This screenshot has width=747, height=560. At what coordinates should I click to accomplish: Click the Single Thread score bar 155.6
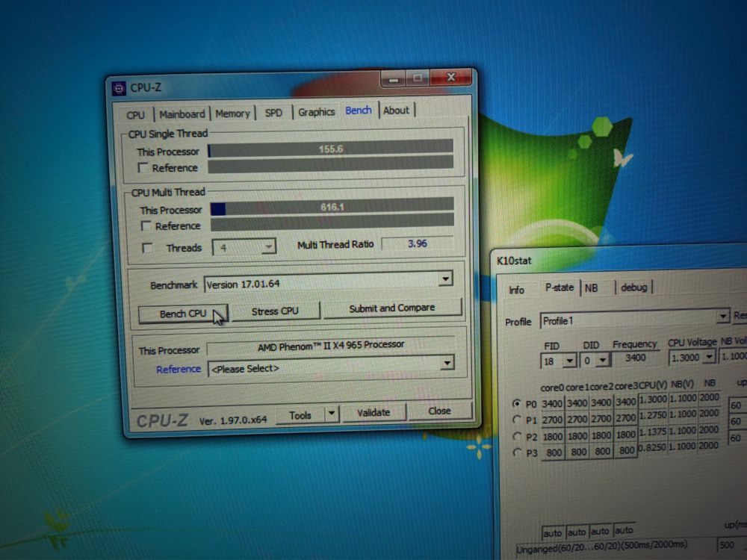click(x=331, y=149)
